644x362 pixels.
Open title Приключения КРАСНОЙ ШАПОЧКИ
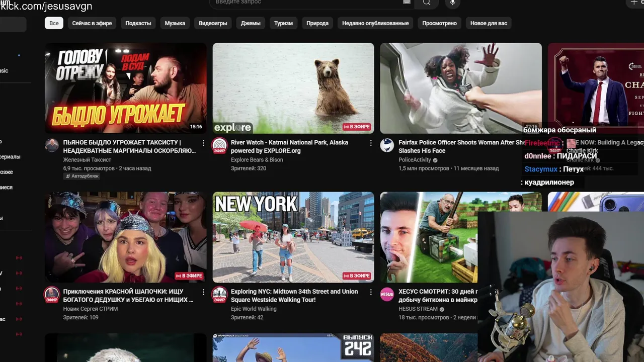click(x=128, y=295)
